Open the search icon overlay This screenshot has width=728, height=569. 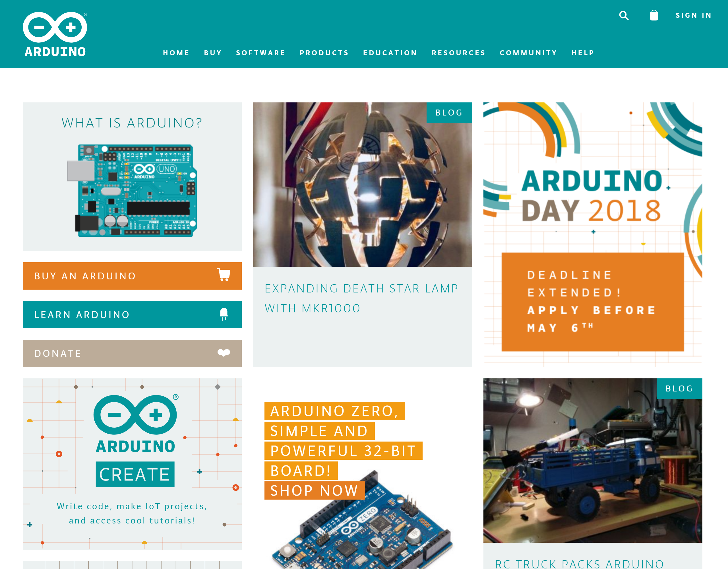click(x=624, y=15)
